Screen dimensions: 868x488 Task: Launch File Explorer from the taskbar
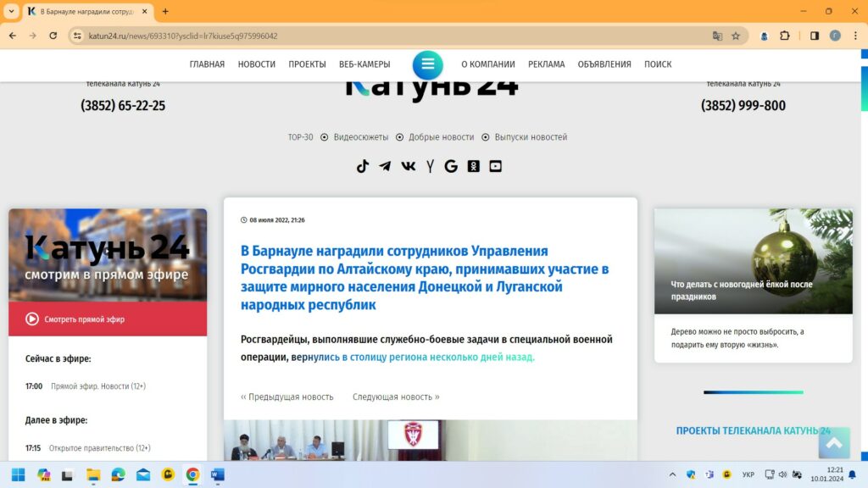click(x=93, y=474)
